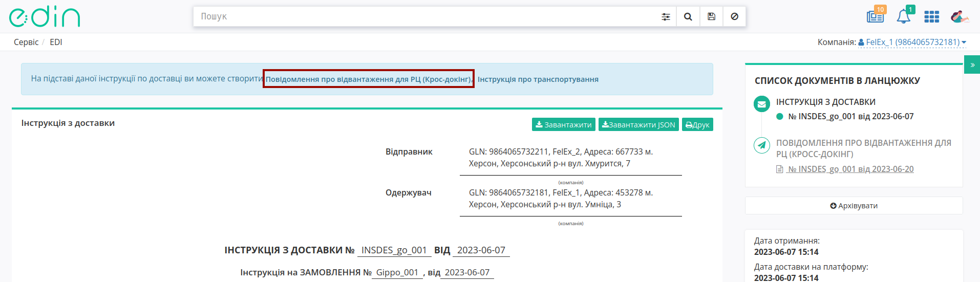The height and width of the screenshot is (282, 980).
Task: Click the magnifier search button
Action: pyautogui.click(x=688, y=16)
